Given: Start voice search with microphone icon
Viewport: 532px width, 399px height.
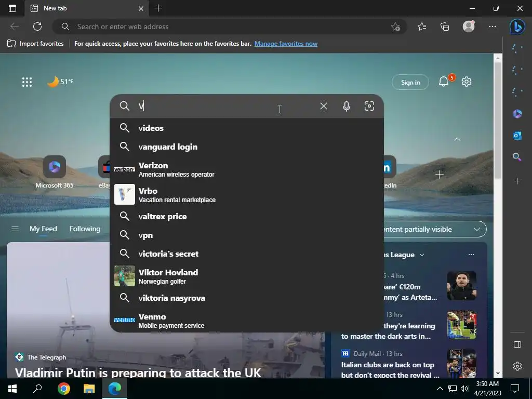Looking at the screenshot, I should (x=346, y=106).
